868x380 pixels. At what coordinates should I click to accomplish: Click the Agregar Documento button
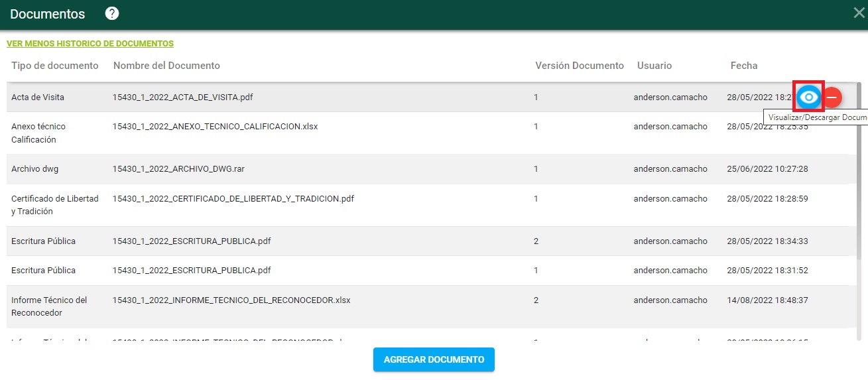pos(434,359)
